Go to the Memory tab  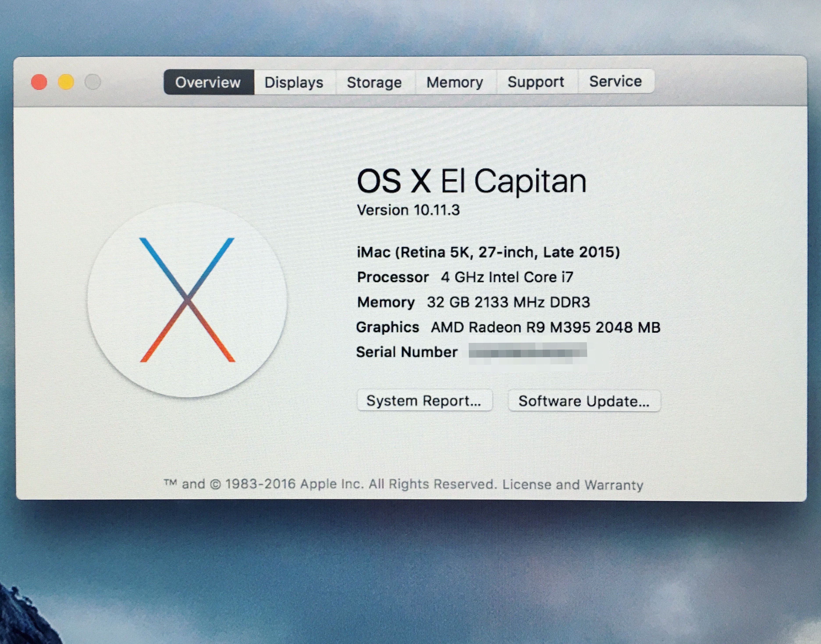(x=455, y=82)
